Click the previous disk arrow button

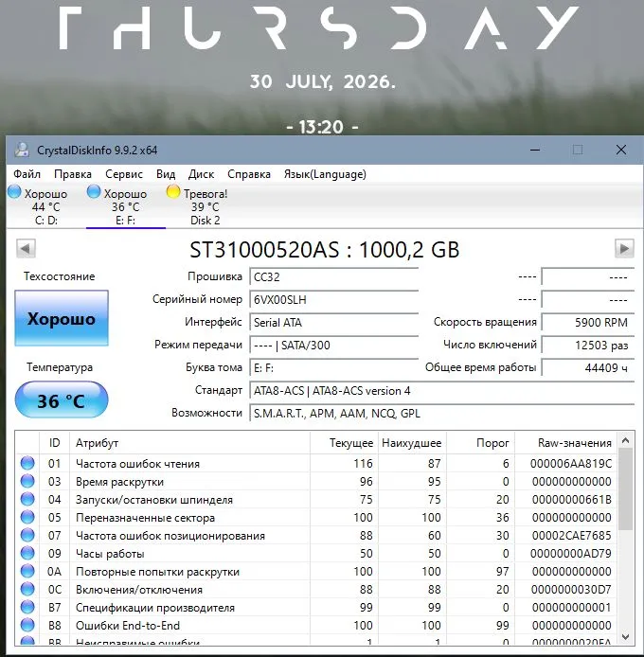(x=26, y=249)
